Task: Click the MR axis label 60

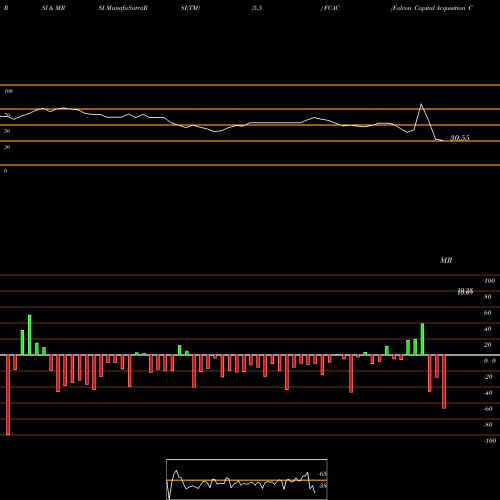Action: click(488, 313)
